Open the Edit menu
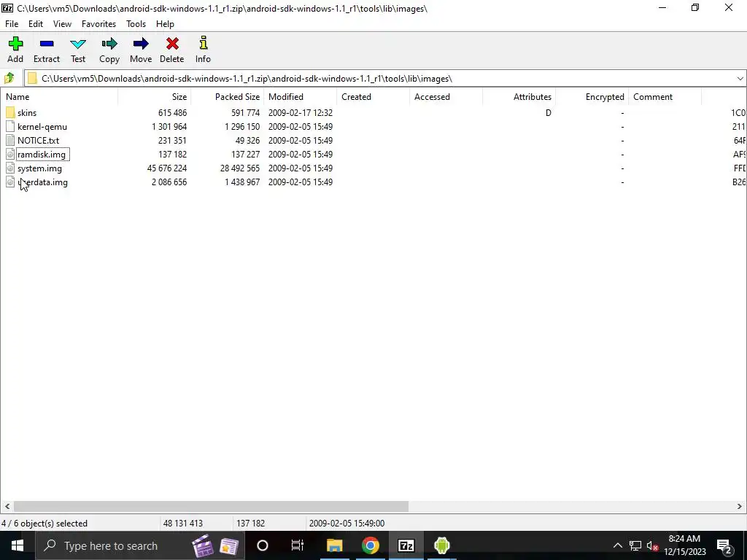Screen dimensions: 747x560 [x=36, y=24]
